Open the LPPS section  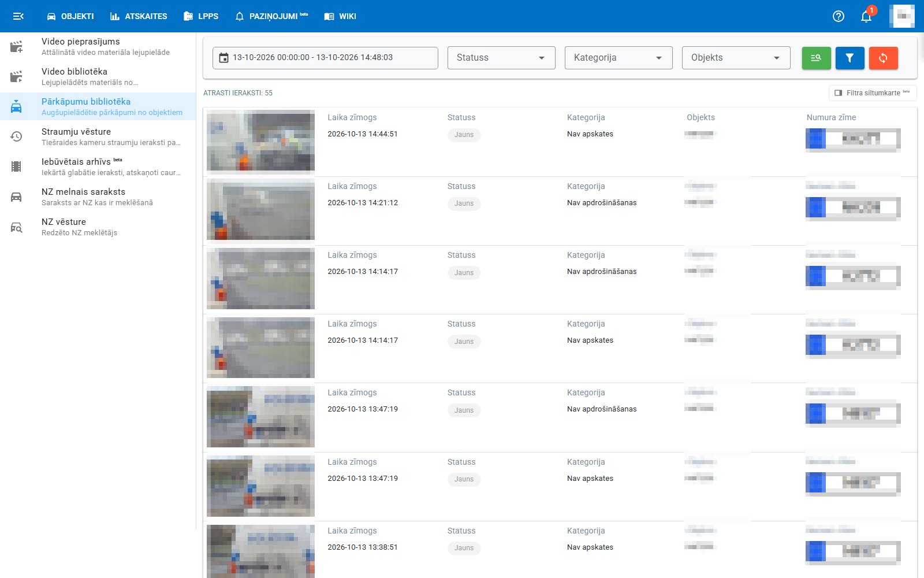click(x=201, y=16)
